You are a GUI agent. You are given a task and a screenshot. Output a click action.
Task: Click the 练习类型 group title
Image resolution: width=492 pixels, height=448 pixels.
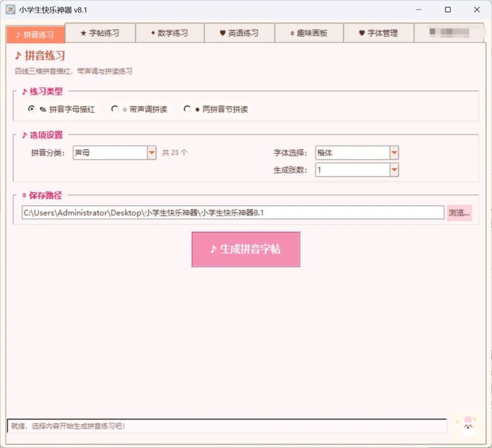pos(42,91)
